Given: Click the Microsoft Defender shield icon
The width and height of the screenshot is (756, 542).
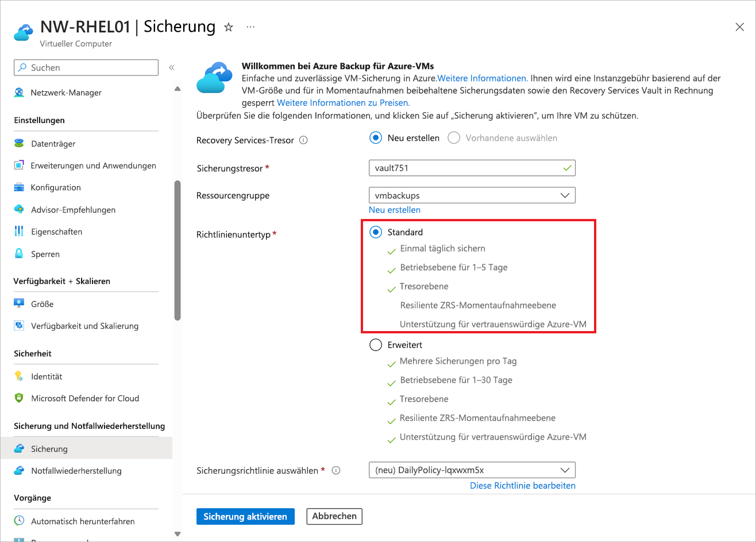Looking at the screenshot, I should [x=19, y=398].
